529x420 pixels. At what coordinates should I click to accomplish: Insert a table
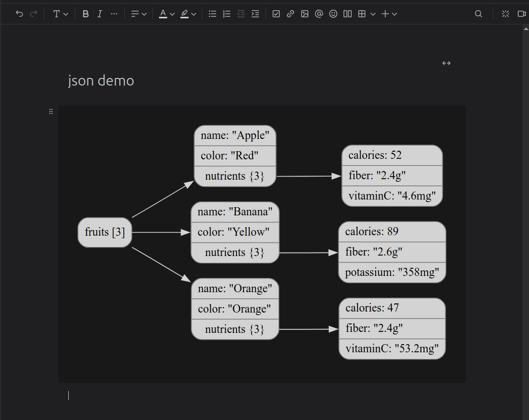(362, 14)
